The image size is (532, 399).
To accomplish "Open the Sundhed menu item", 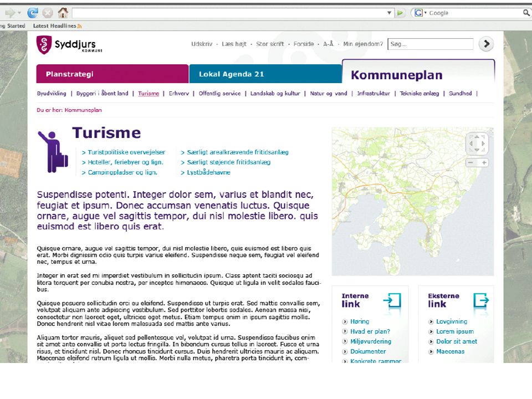I will (460, 93).
